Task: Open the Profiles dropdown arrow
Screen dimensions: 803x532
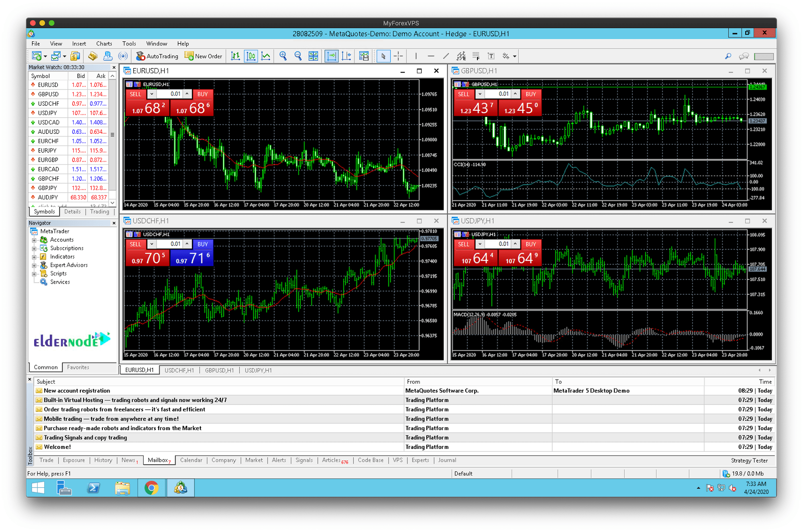Action: 65,57
